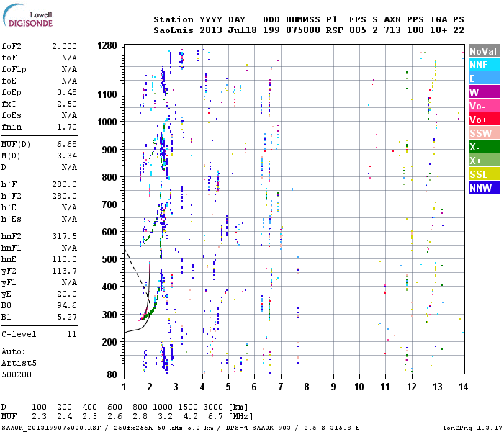Click the Ion2Png 1.3.17 version text
This screenshot has width=504, height=432.
tap(472, 428)
